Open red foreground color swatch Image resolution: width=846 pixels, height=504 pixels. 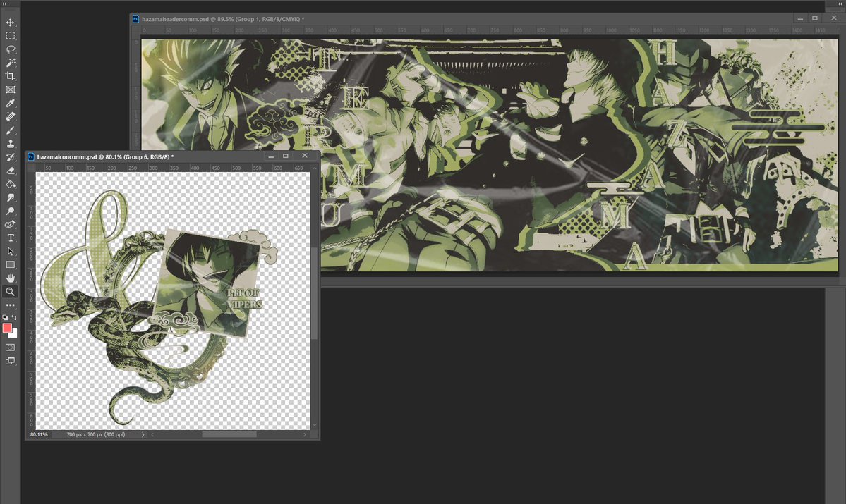[x=6, y=328]
